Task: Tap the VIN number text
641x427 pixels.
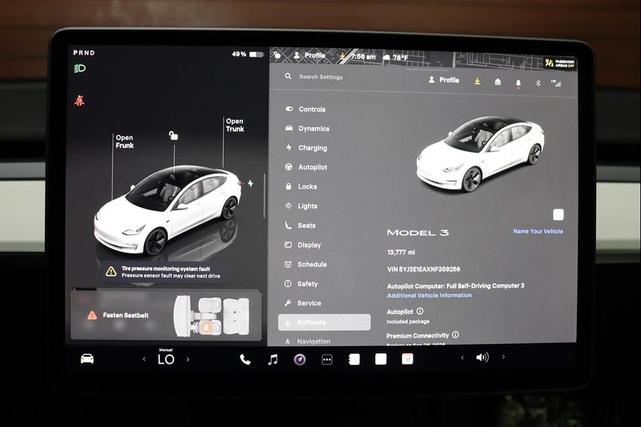Action: (x=424, y=269)
